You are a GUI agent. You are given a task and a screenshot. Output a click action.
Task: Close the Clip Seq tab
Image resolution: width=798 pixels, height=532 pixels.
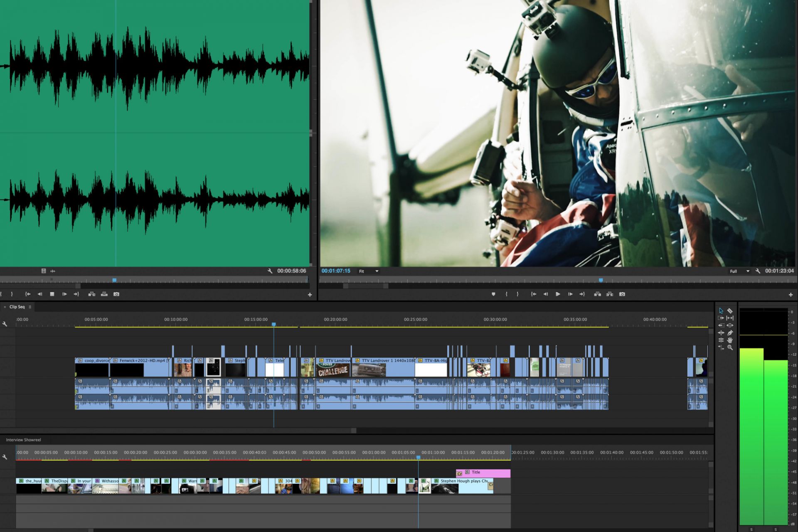coord(5,307)
